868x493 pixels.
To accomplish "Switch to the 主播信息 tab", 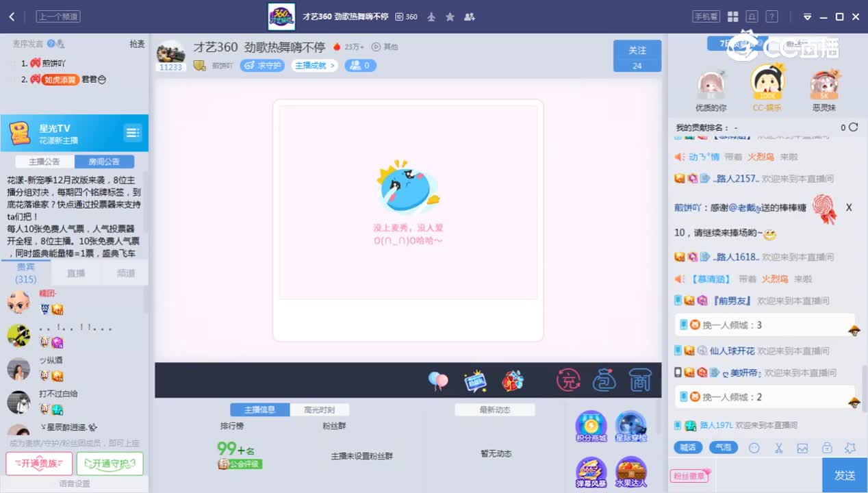I will pyautogui.click(x=259, y=409).
